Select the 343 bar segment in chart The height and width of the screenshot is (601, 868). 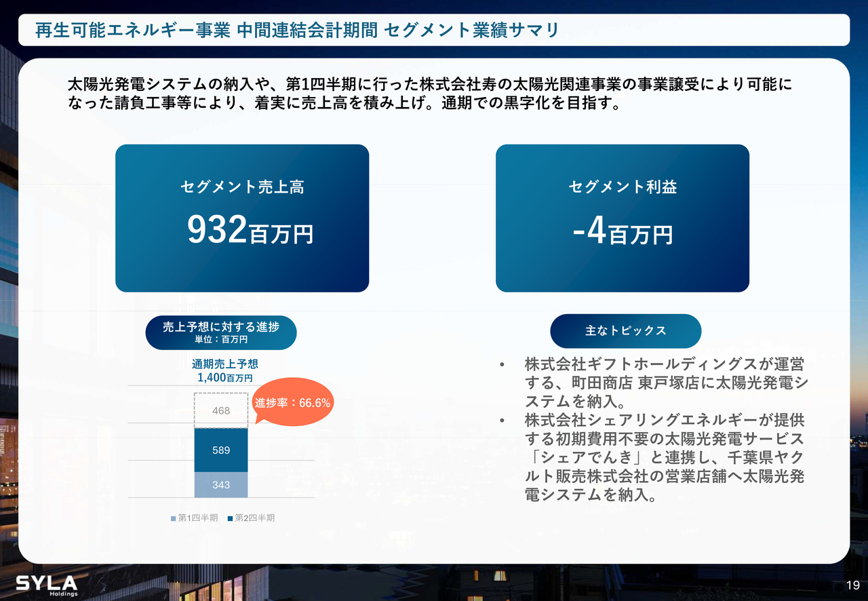coord(221,485)
